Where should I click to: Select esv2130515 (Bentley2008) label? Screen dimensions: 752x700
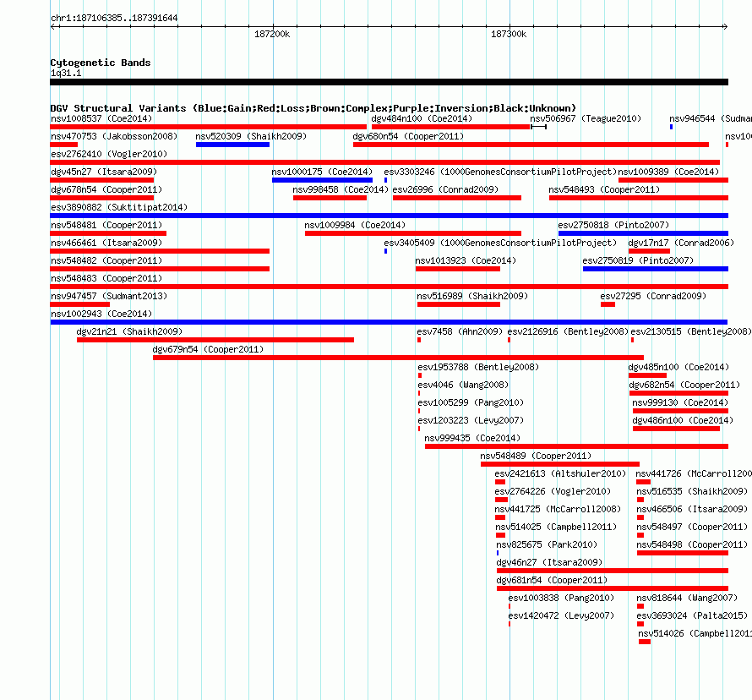click(690, 331)
